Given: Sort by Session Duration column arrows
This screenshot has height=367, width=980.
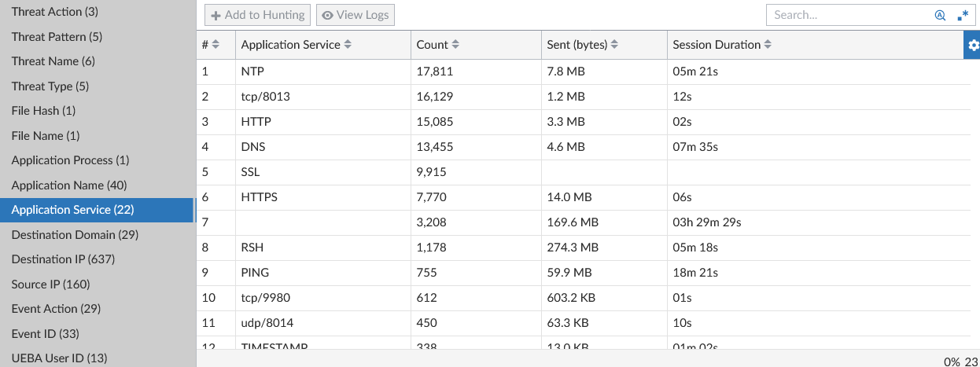Looking at the screenshot, I should click(x=768, y=45).
